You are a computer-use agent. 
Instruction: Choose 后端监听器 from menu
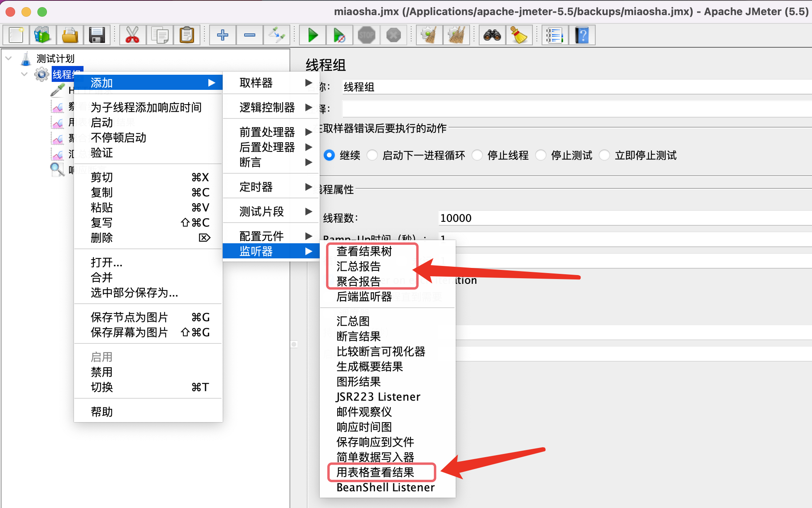coord(364,297)
